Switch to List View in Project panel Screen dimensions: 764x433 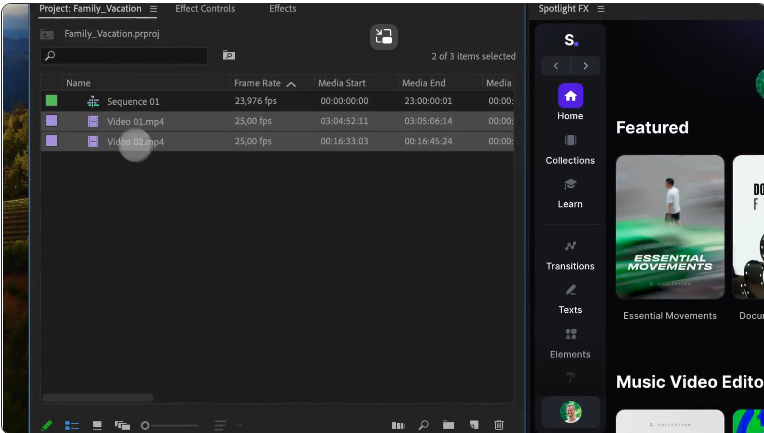pos(72,425)
